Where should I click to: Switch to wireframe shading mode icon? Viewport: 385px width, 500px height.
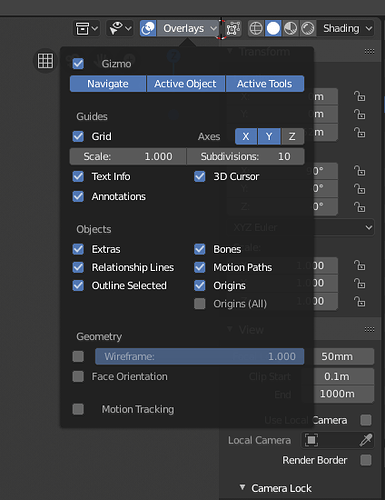256,28
